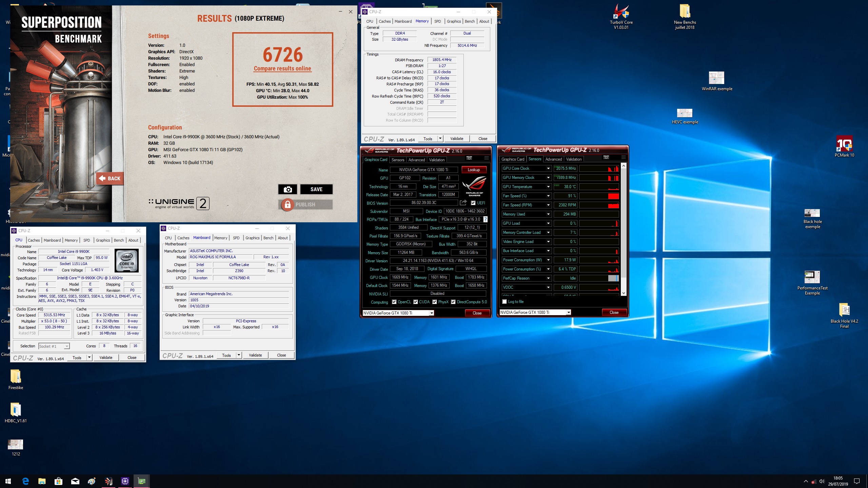Open Bench tab in CPU-Z Memory window
The width and height of the screenshot is (868, 488).
pyautogui.click(x=470, y=21)
